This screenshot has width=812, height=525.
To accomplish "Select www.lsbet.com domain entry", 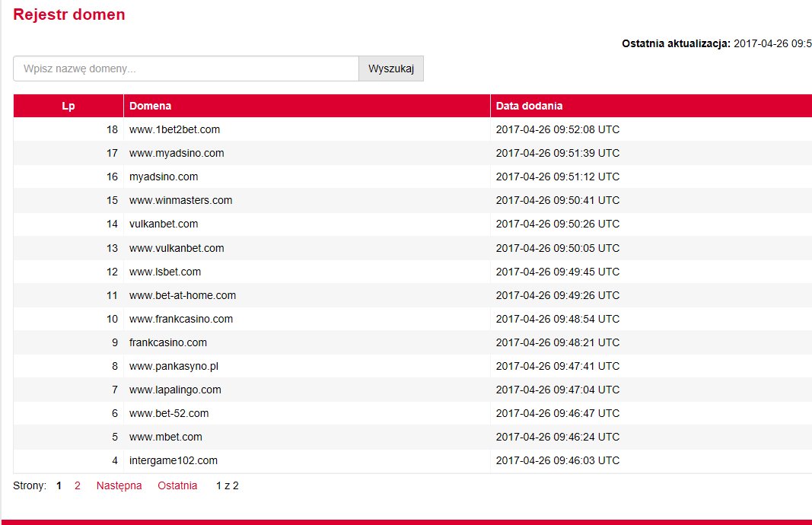I will [165, 272].
